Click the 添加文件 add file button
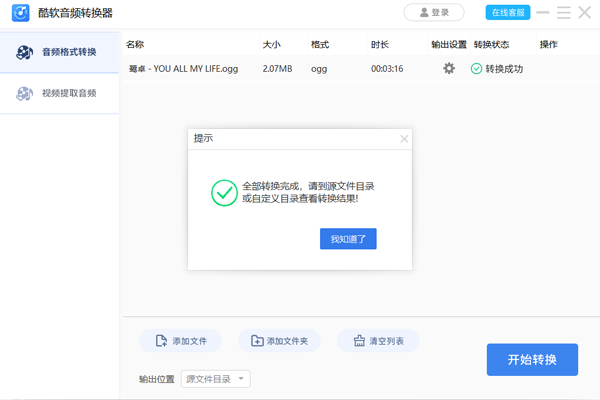The width and height of the screenshot is (600, 400). pos(180,341)
